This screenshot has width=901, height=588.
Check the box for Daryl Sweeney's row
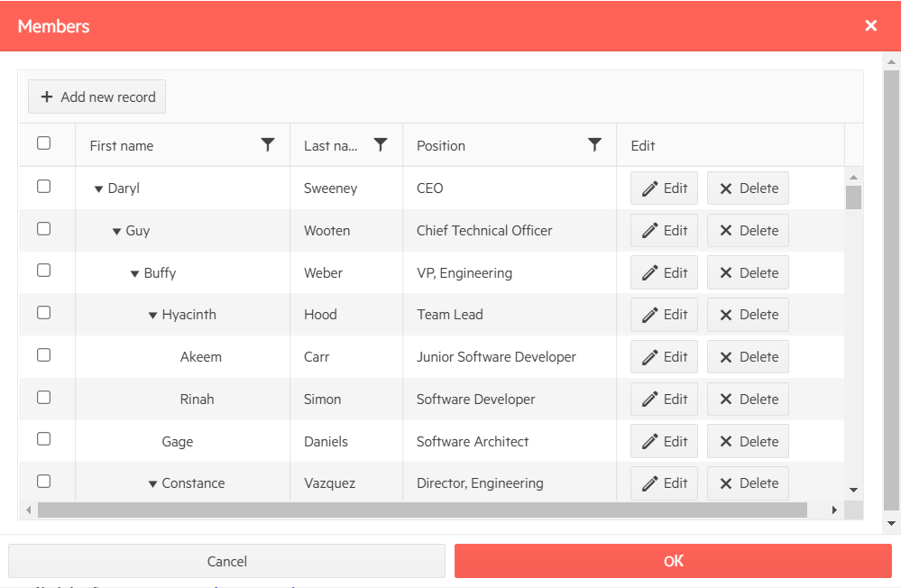coord(45,187)
